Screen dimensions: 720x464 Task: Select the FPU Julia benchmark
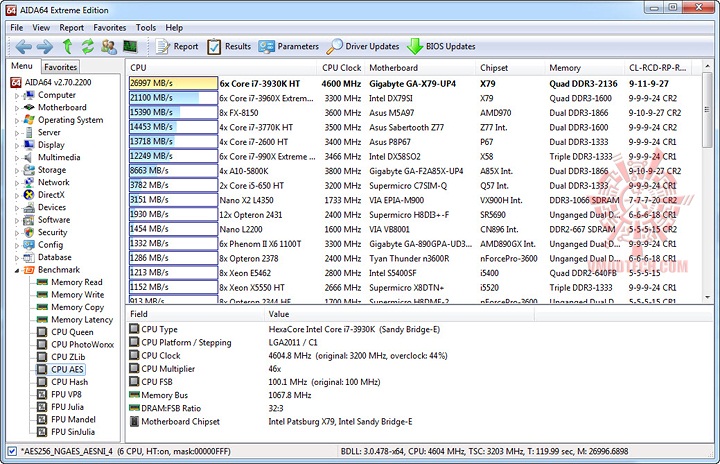67,407
